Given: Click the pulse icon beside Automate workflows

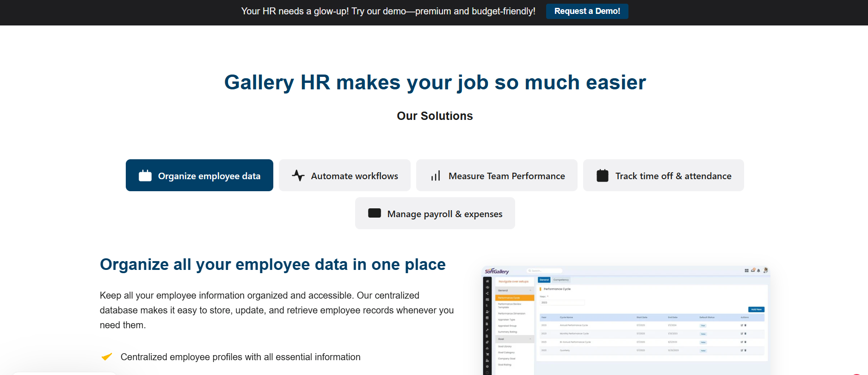Looking at the screenshot, I should tap(298, 175).
